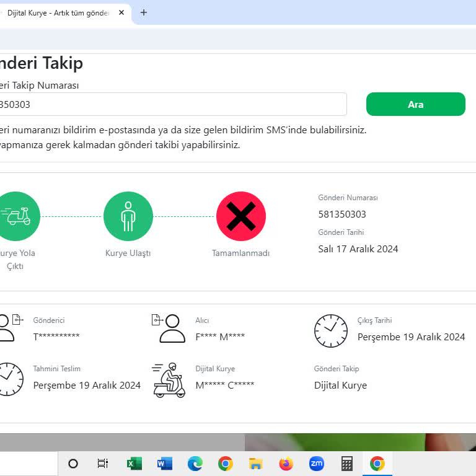Click the Tamamlanmadı status label
476x476 pixels.
(240, 253)
